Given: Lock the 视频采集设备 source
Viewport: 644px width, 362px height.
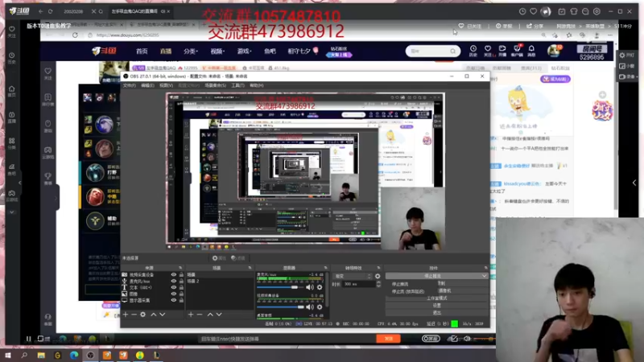Looking at the screenshot, I should (181, 274).
